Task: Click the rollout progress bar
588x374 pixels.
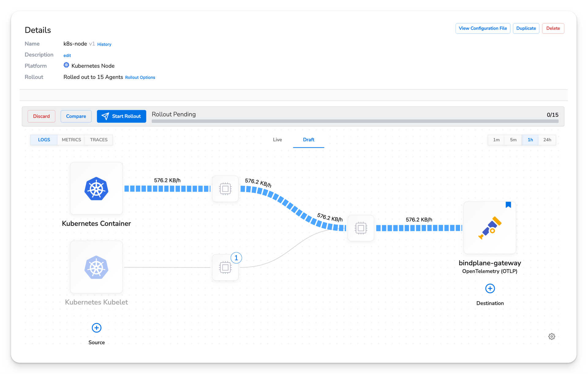Action: click(355, 121)
